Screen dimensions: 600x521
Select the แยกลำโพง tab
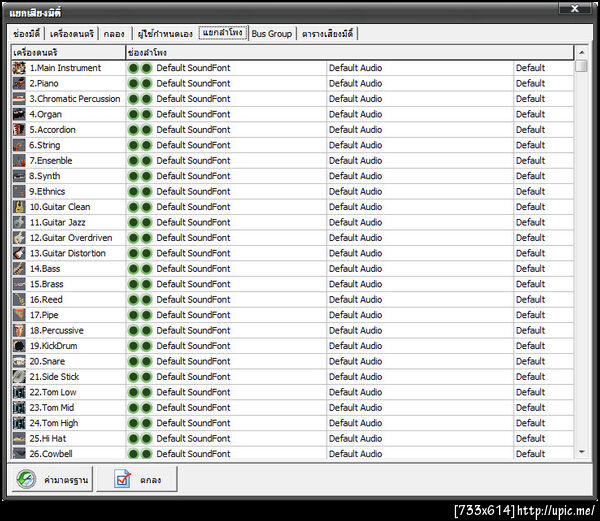click(223, 33)
